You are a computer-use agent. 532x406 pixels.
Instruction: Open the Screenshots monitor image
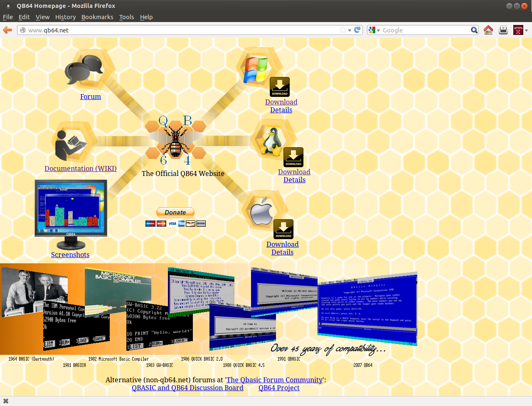[71, 214]
